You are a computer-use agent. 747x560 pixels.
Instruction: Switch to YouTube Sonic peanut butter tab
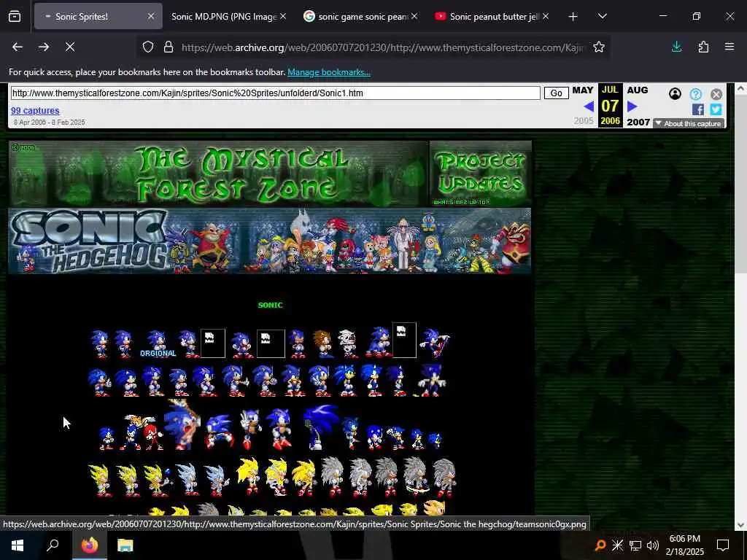492,17
